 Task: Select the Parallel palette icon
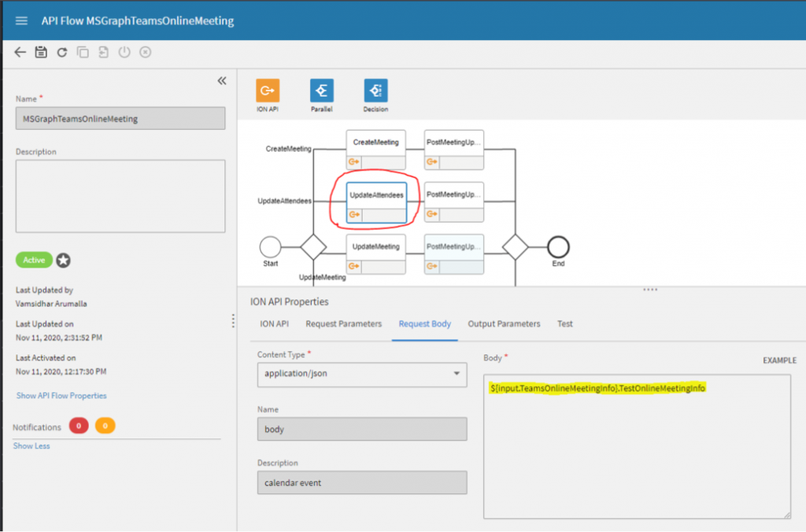coord(321,91)
